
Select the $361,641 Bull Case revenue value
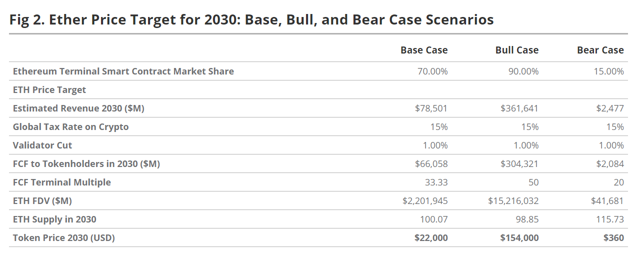tap(519, 108)
